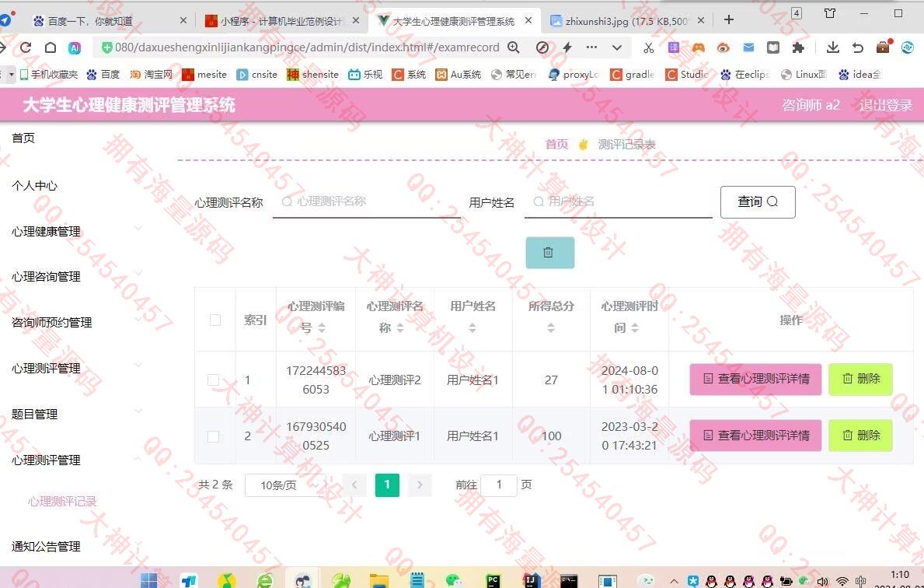
Task: Open IntelliJ IDEA from the taskbar
Action: tap(532, 580)
